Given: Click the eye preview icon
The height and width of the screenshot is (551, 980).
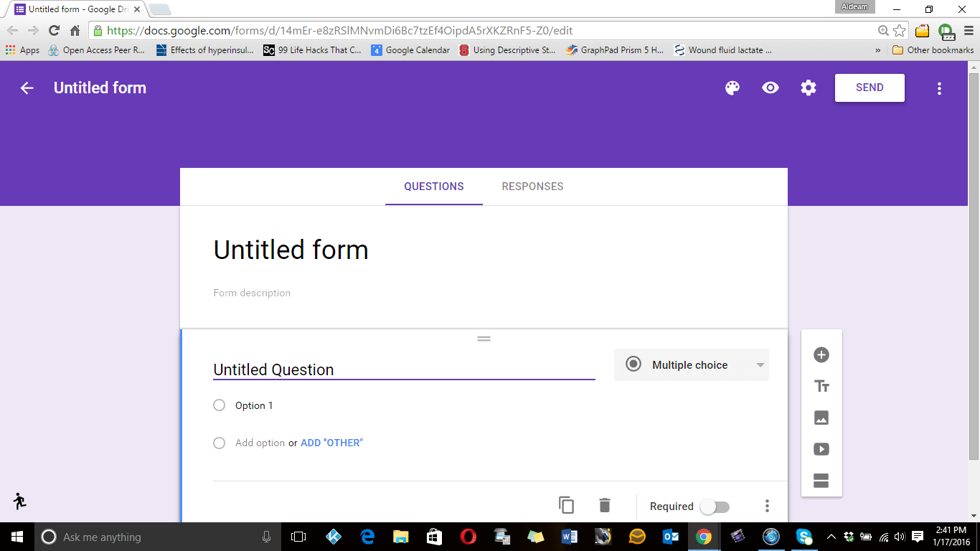Looking at the screenshot, I should point(771,88).
